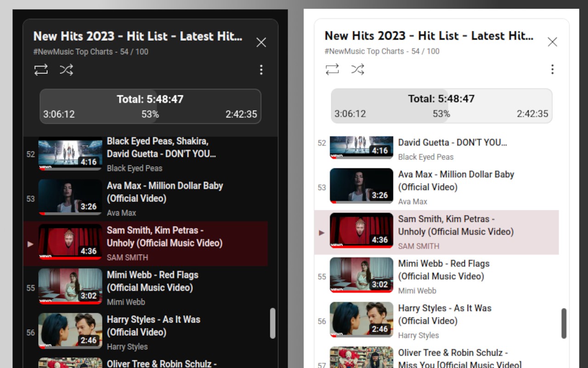
Task: Open playlist title in light panel
Action: [x=429, y=36]
